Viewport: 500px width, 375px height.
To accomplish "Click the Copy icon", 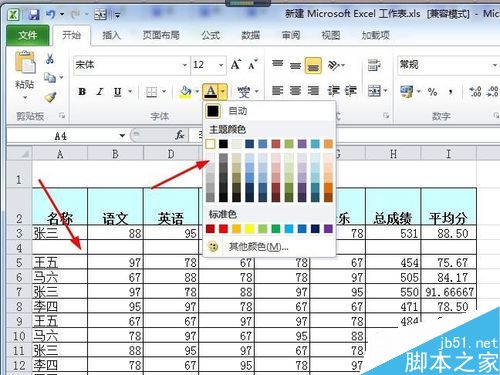I will (50, 78).
